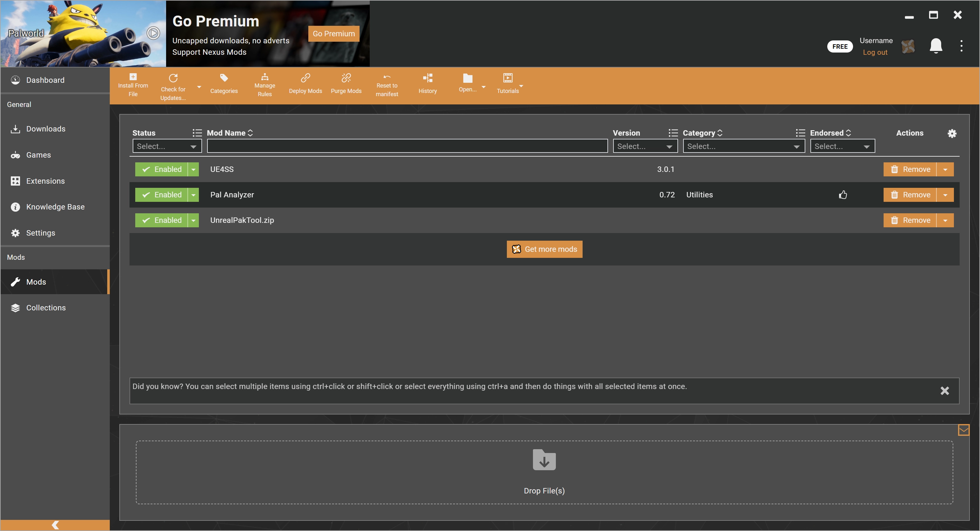This screenshot has width=980, height=531.
Task: Open Endorsed filter Select dropdown
Action: (842, 146)
